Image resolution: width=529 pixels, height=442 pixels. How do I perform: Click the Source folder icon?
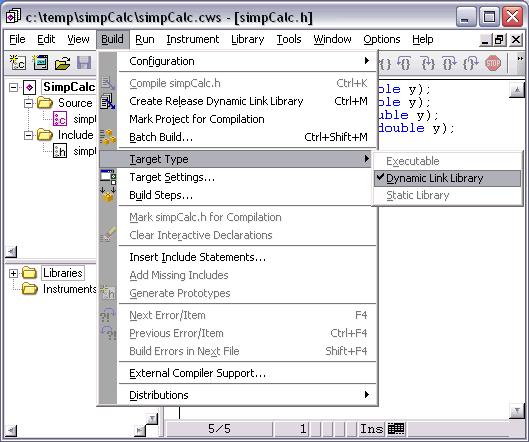pyautogui.click(x=45, y=103)
